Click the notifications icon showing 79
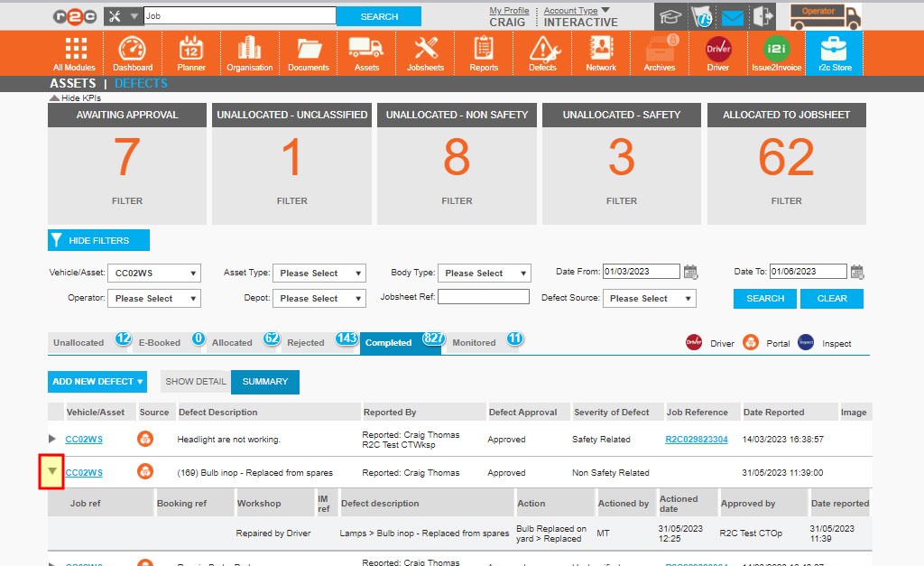 [x=702, y=15]
